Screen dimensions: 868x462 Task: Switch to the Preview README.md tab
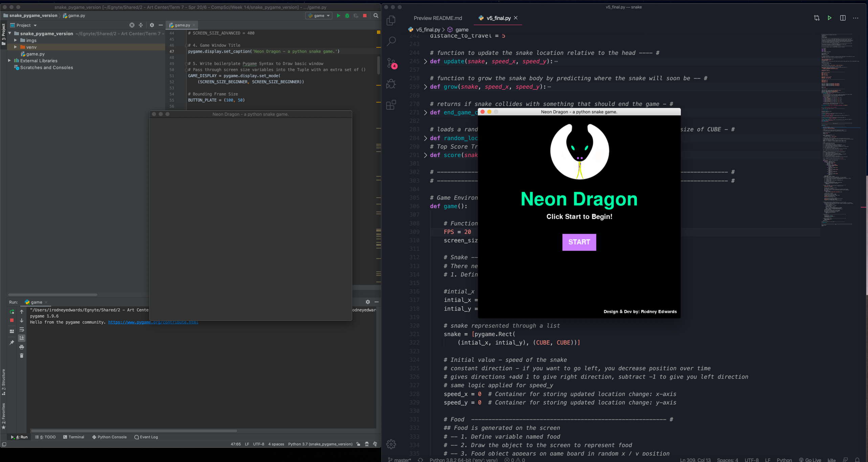click(438, 18)
